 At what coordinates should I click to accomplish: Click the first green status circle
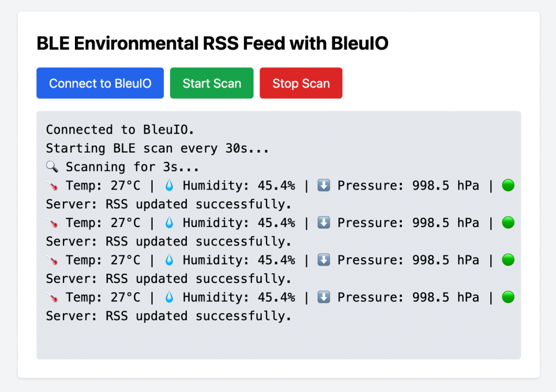508,185
